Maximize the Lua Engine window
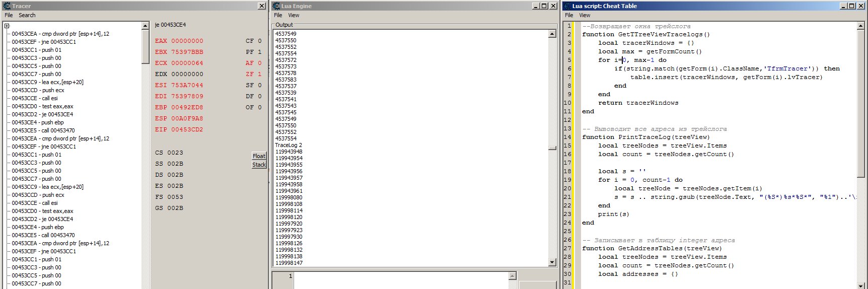868x289 pixels. coord(544,6)
